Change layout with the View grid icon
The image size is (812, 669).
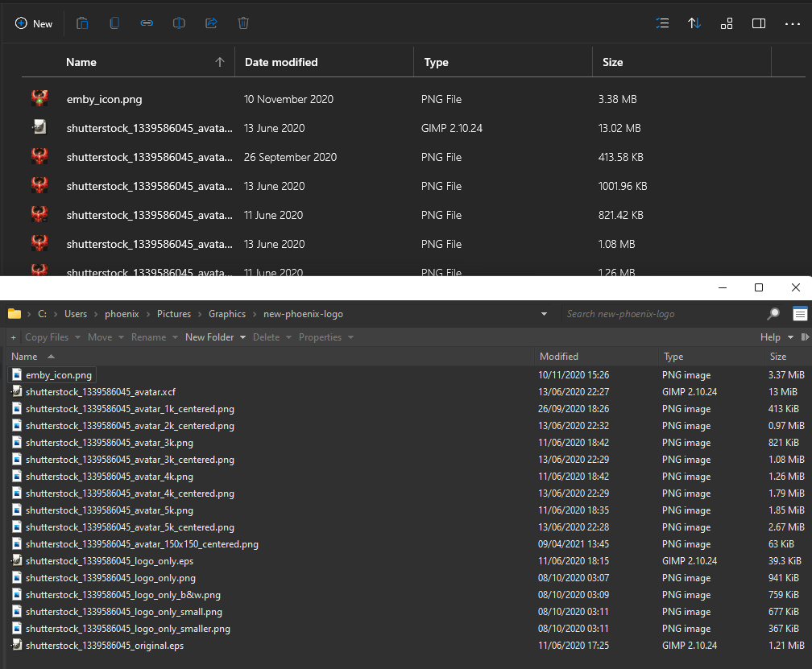pyautogui.click(x=727, y=23)
